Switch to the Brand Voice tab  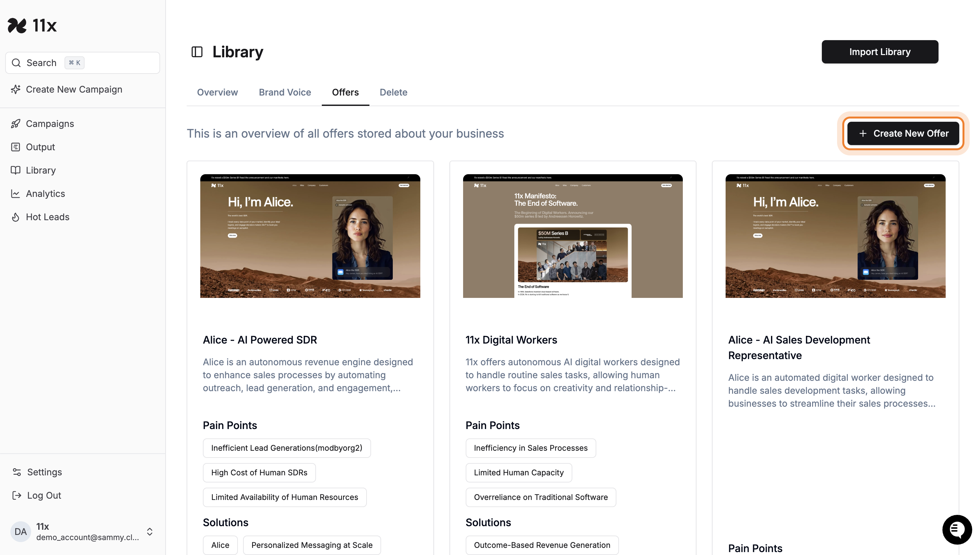coord(285,92)
